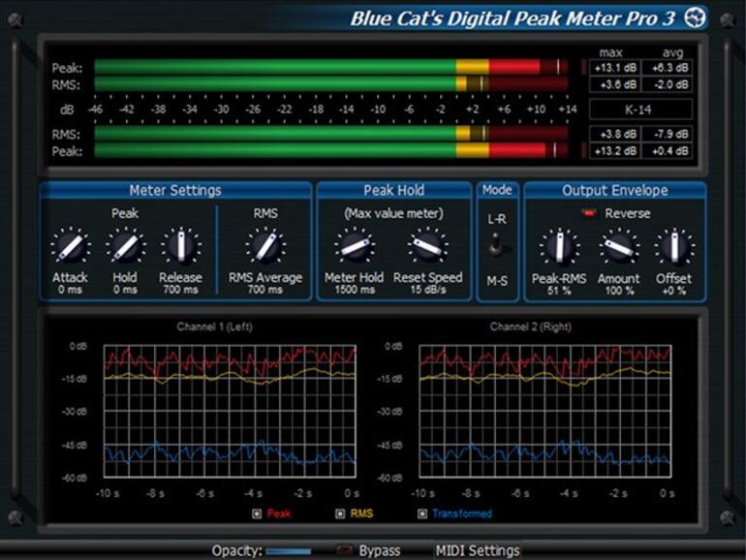Click the Output Envelope panel header
Image resolution: width=746 pixels, height=560 pixels.
[x=614, y=190]
